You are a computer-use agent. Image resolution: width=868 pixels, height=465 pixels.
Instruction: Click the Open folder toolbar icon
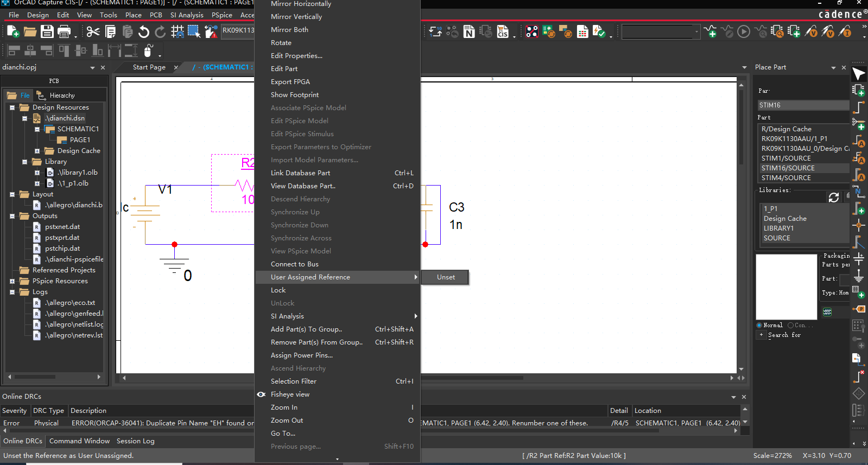pyautogui.click(x=30, y=31)
